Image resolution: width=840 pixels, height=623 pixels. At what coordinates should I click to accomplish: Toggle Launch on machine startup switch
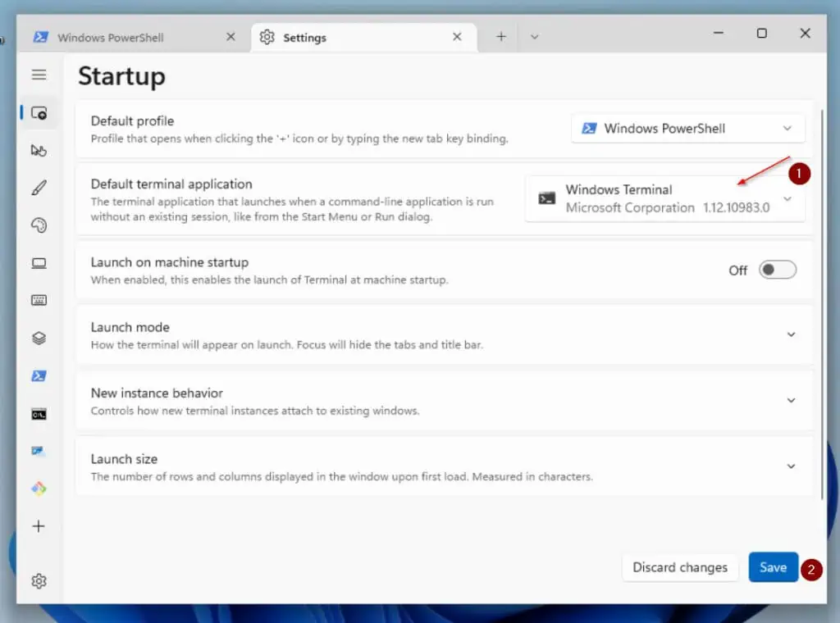click(x=778, y=270)
